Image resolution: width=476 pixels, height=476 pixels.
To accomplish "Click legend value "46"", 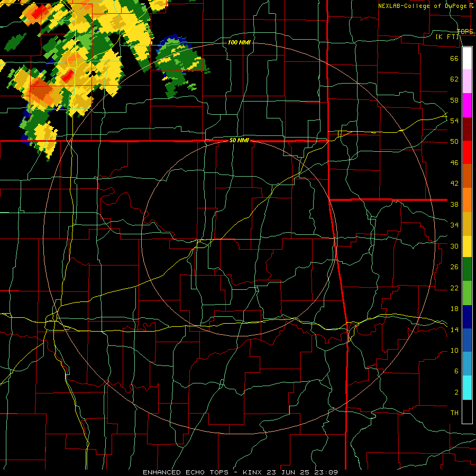I will (x=454, y=163).
